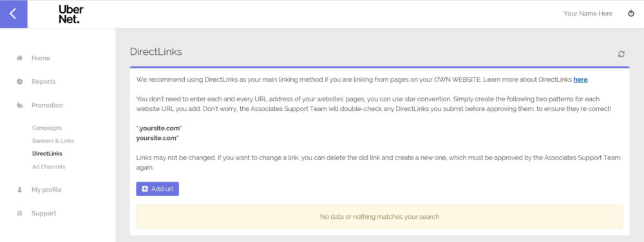Follow the 'here' DirectLinks link
Image resolution: width=644 pixels, height=242 pixels.
click(580, 80)
